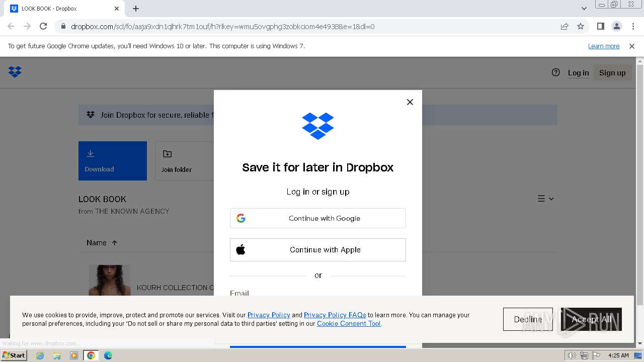
Task: Click the site lock icon in address bar
Action: (63, 27)
